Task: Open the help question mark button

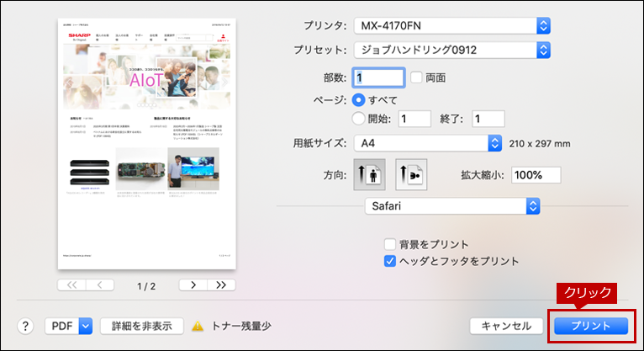Action: (x=25, y=327)
